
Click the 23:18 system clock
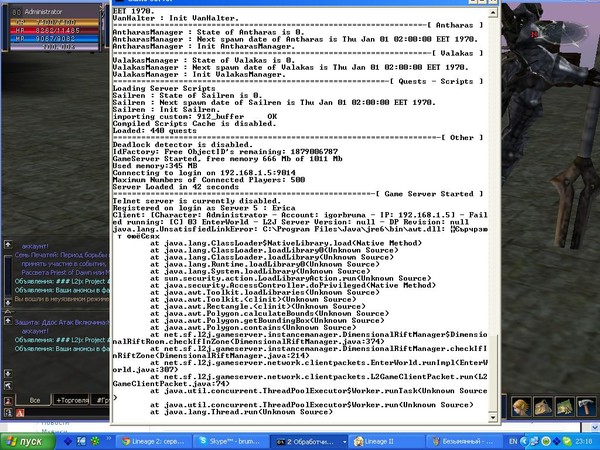point(583,442)
